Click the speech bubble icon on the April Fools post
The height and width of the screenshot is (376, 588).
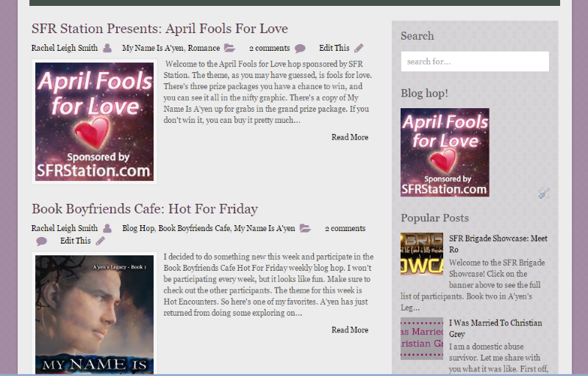[300, 49]
